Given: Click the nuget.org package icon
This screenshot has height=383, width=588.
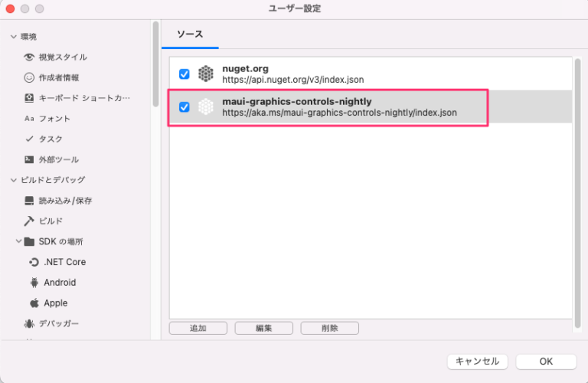Looking at the screenshot, I should pos(205,74).
